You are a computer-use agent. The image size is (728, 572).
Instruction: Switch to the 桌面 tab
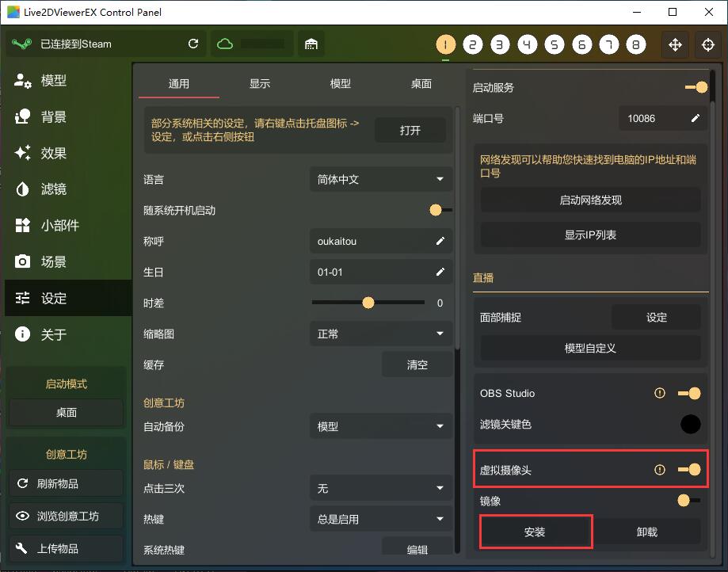pos(421,83)
